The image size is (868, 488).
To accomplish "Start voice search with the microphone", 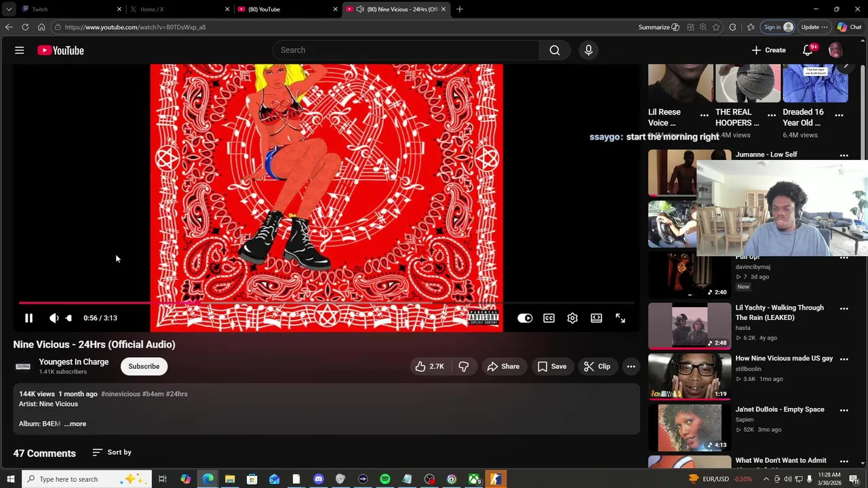I will (x=589, y=50).
